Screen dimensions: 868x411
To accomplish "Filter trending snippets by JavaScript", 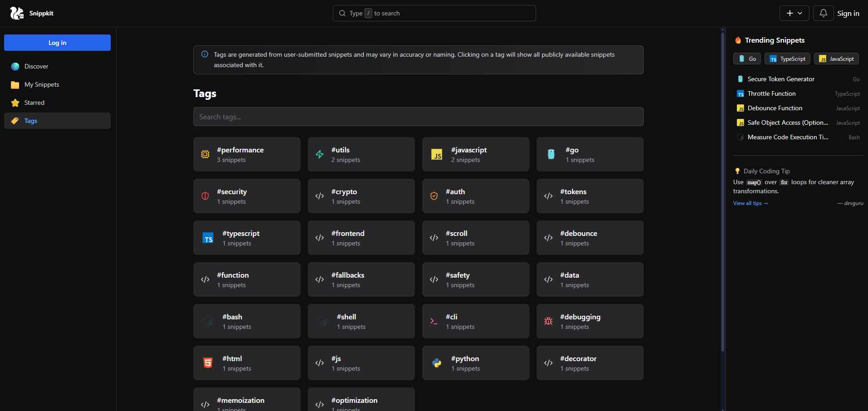I will [836, 59].
